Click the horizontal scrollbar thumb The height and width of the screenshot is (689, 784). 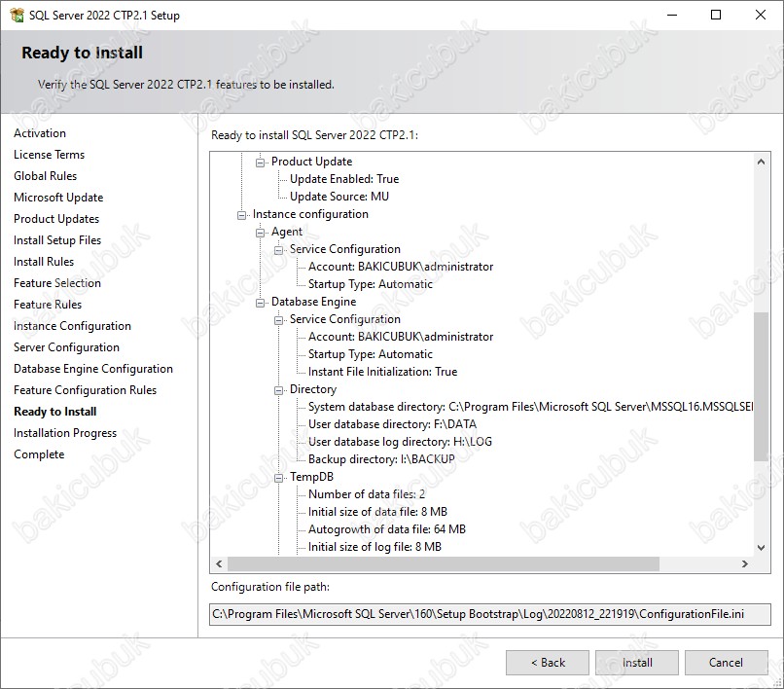coord(444,563)
